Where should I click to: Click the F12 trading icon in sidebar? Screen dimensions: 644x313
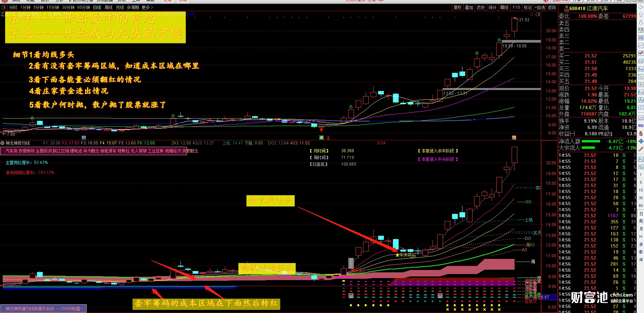pos(641,92)
